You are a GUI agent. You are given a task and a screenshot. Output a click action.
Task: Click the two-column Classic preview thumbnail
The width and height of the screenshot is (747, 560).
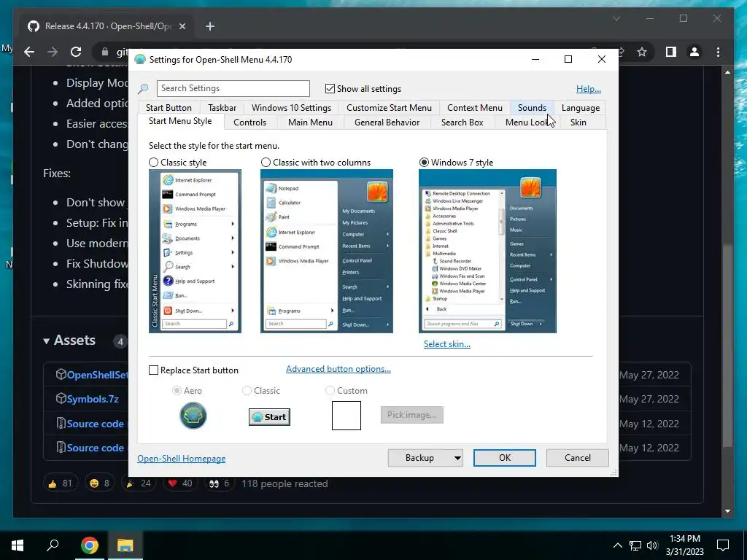[x=326, y=251]
